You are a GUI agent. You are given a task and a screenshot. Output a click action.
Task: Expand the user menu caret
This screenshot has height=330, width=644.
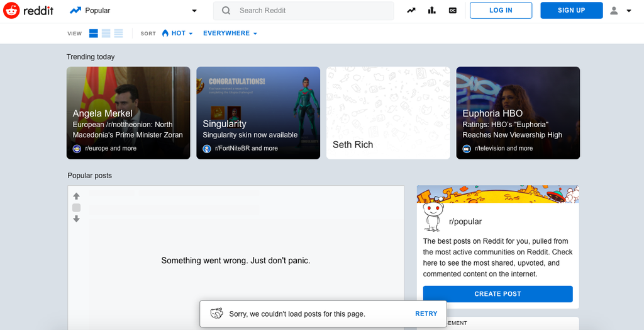pos(629,11)
